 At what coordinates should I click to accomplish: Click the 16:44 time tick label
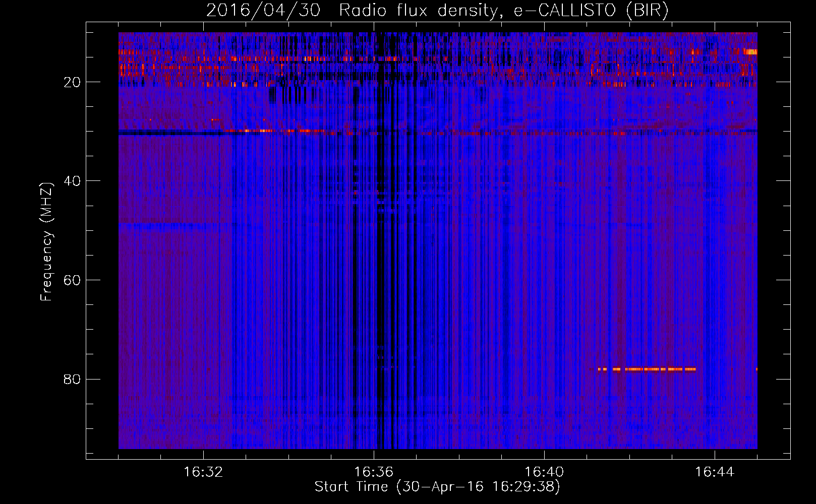coord(715,472)
